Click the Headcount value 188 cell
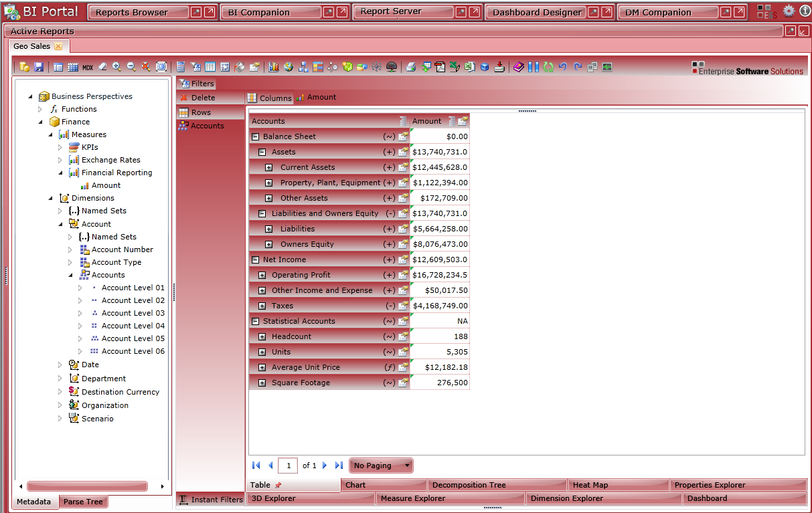The height and width of the screenshot is (513, 812). (x=440, y=336)
